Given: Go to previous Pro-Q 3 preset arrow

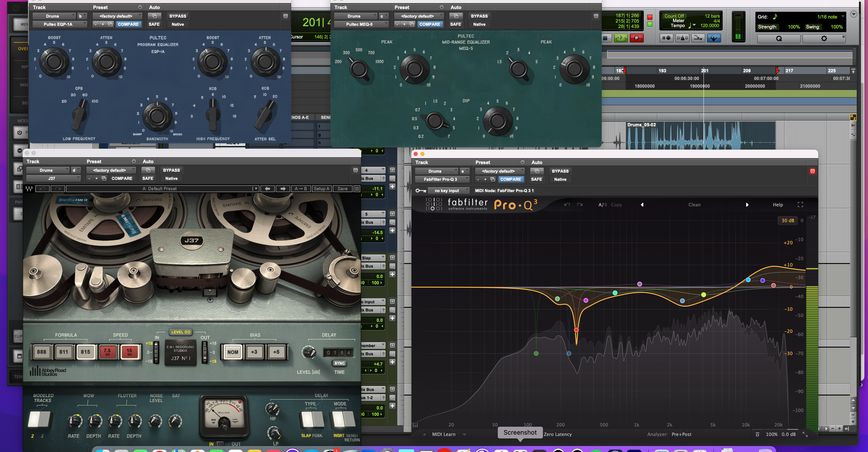Looking at the screenshot, I should click(642, 205).
